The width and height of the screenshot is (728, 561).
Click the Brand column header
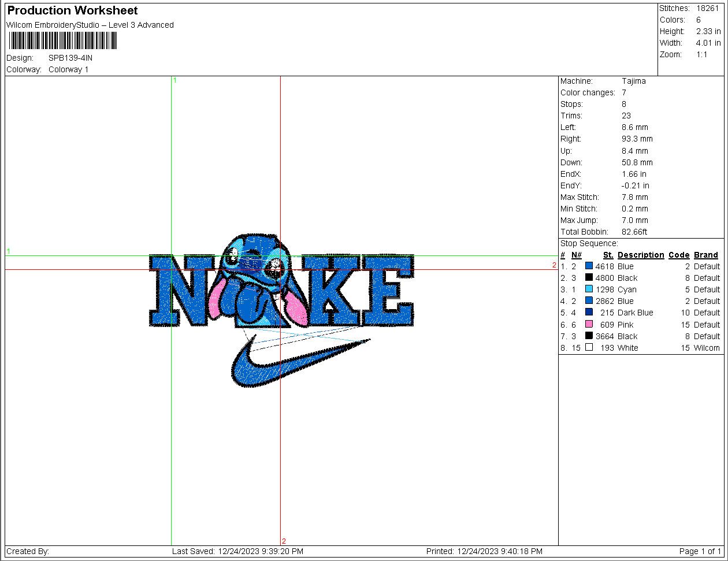706,255
